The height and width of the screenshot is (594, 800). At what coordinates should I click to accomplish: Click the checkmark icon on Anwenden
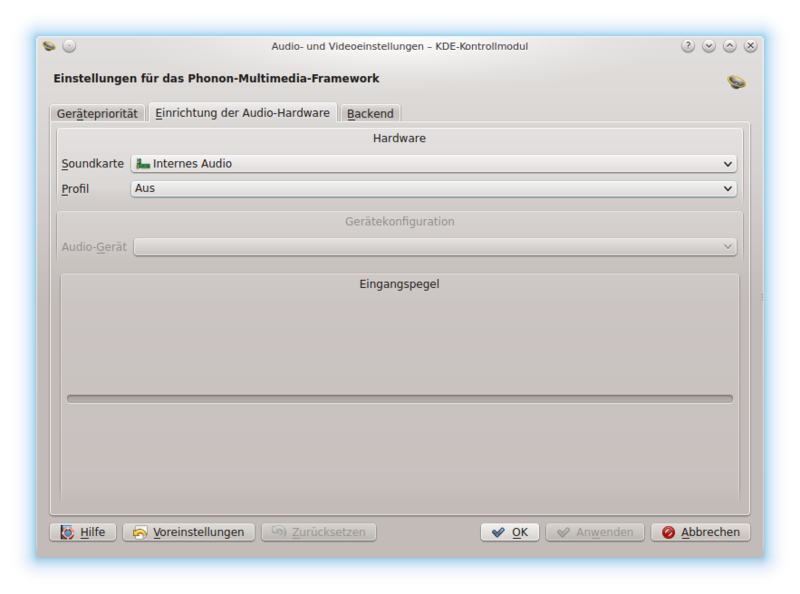tap(566, 532)
